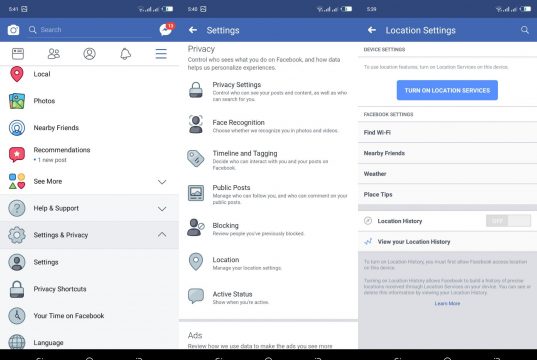Tap Turn On Location Services button
The width and height of the screenshot is (537, 360).
447,90
